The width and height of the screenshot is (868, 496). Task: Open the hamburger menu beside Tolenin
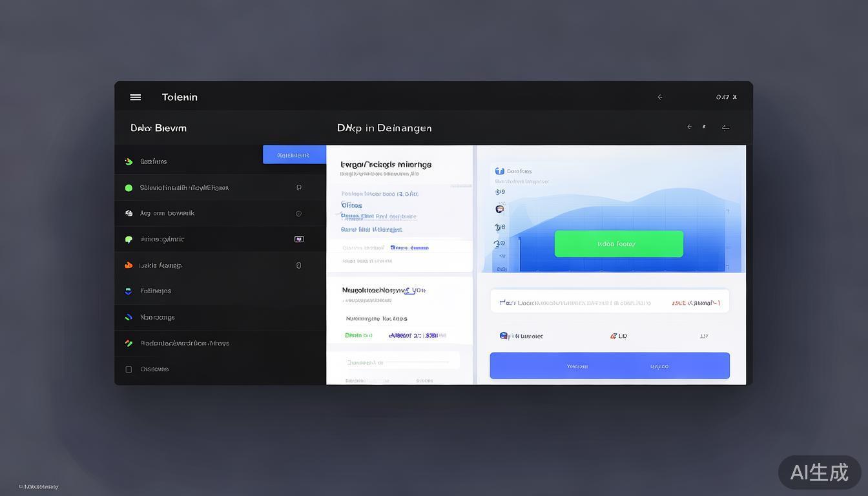(136, 97)
